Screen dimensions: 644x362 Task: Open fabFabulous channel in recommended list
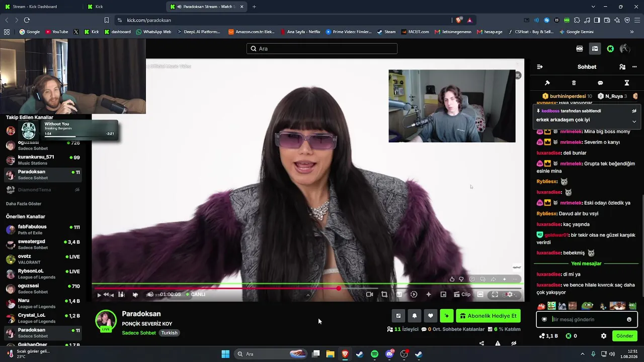click(x=43, y=230)
